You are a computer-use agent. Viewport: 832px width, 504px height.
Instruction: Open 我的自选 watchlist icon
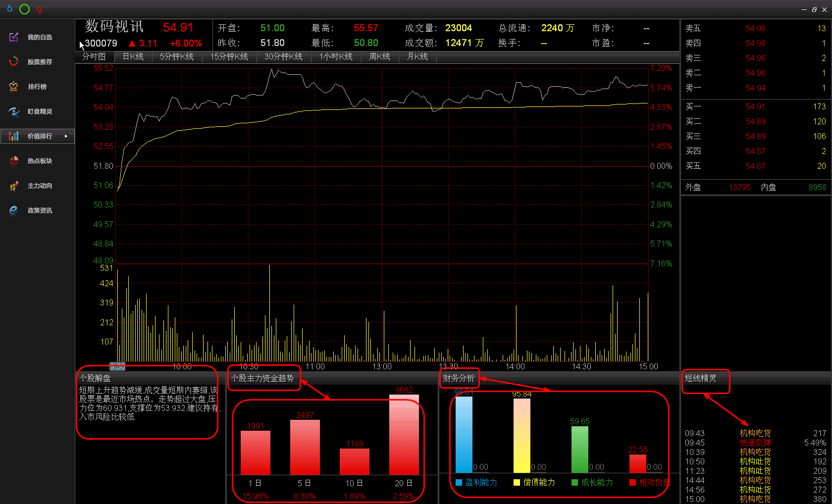coord(14,37)
